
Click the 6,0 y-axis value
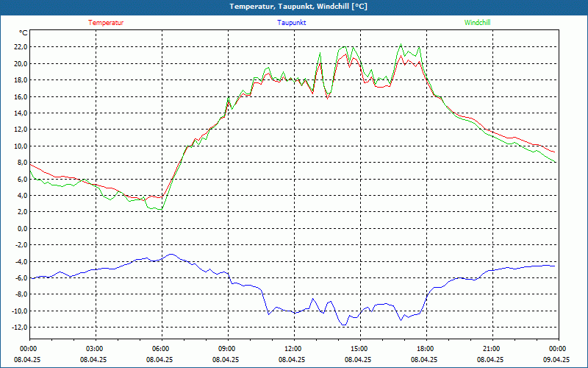(x=22, y=179)
